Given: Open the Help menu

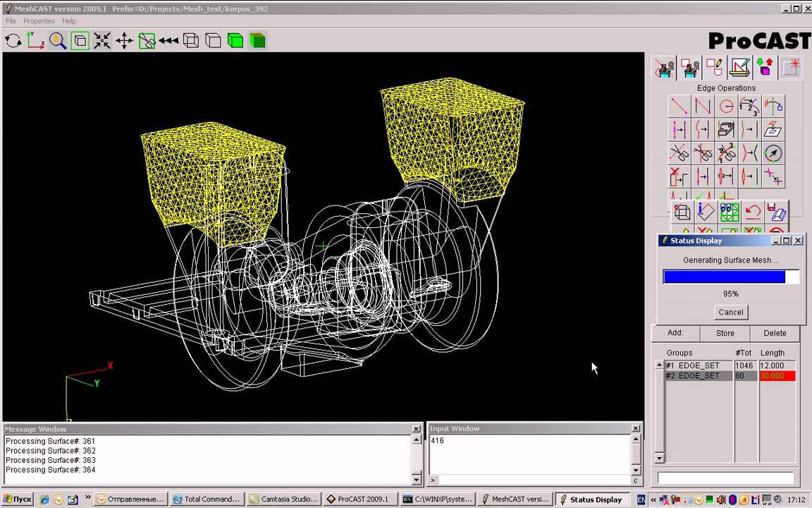Looking at the screenshot, I should (x=69, y=21).
